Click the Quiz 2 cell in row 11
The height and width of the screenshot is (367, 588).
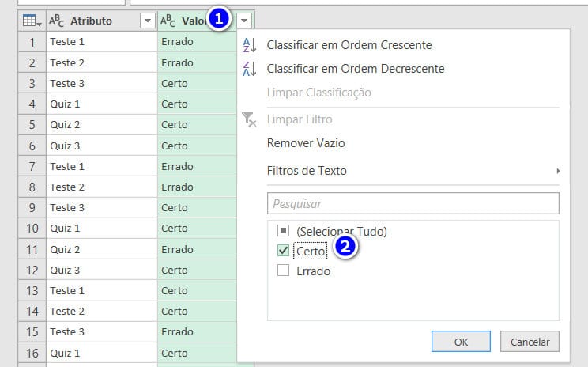102,249
